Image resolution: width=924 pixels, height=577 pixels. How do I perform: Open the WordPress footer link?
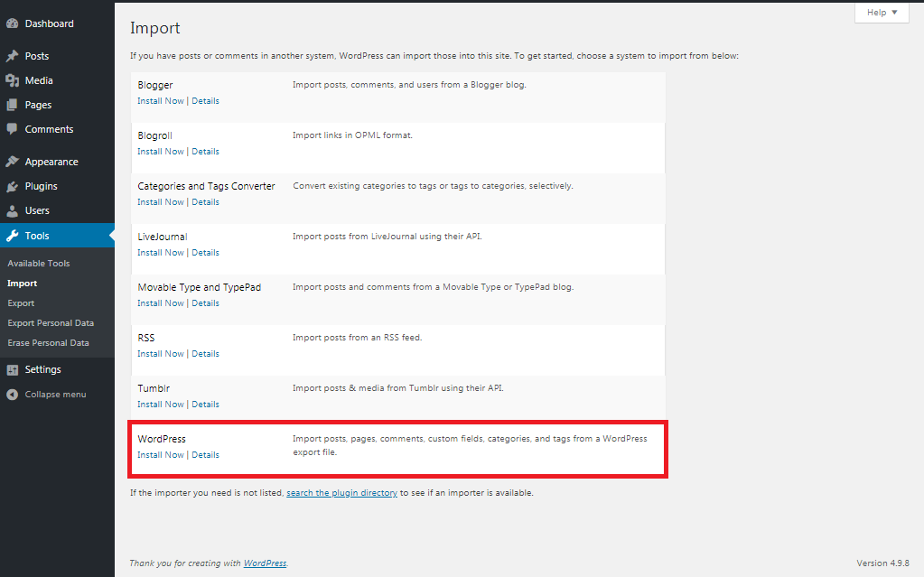(266, 563)
